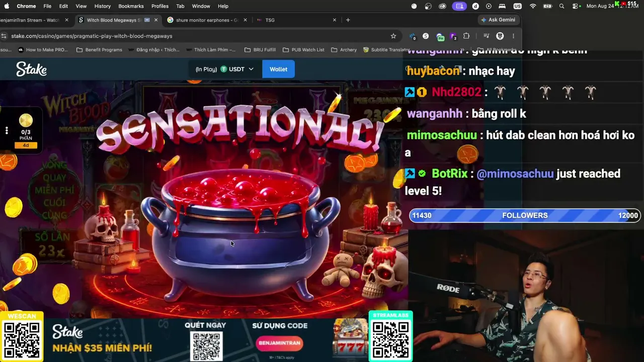Open the BRIJ Fulfill bookmark folder

tap(260, 50)
